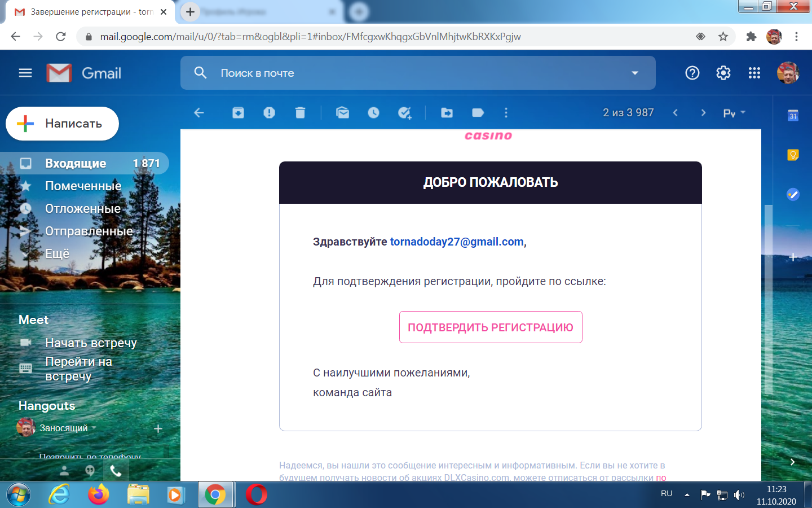
Task: Open Gmail main menu hamburger
Action: (25, 73)
